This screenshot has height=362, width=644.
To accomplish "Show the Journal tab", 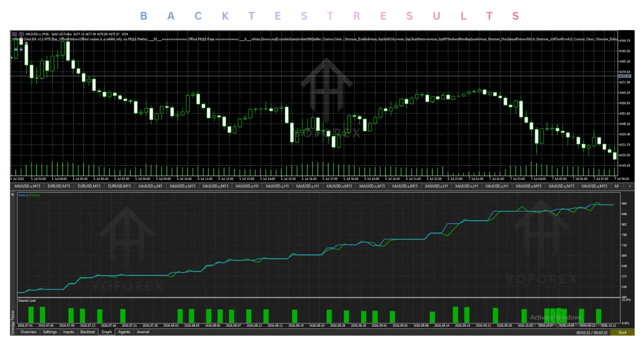I will point(143,332).
